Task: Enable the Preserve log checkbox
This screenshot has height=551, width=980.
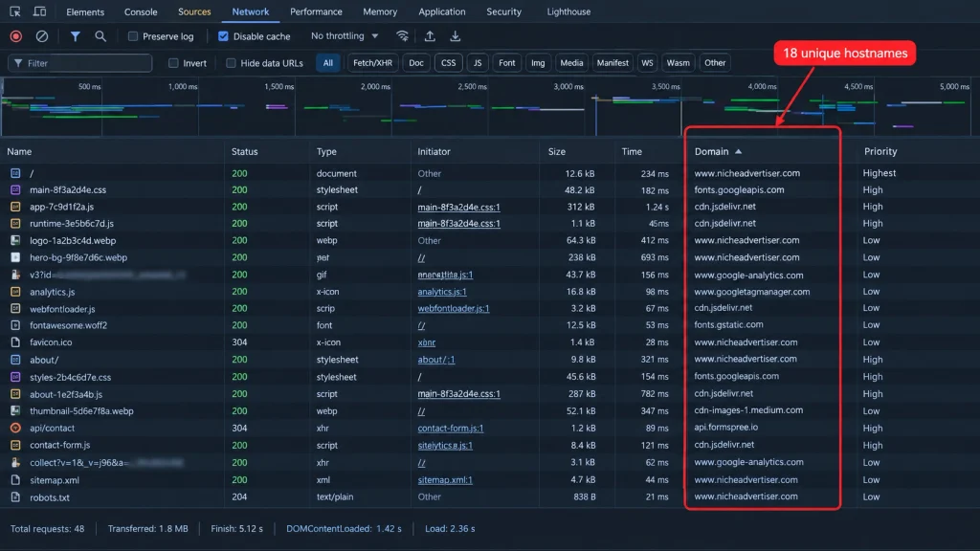Action: click(x=133, y=36)
